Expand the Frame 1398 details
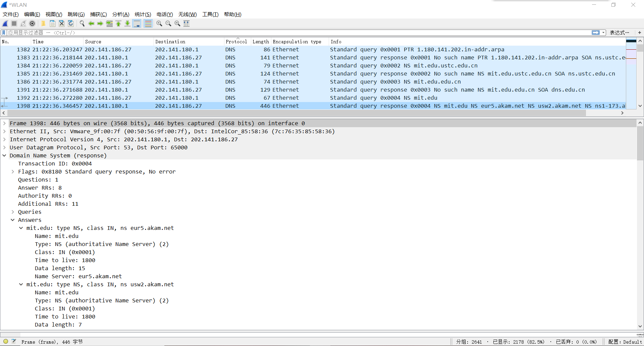Viewport: 644px width, 346px height. point(4,123)
